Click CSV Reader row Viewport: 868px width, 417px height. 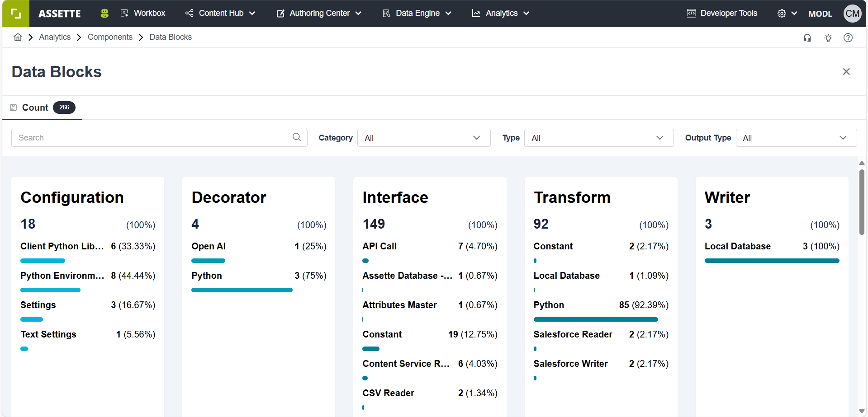tap(430, 393)
